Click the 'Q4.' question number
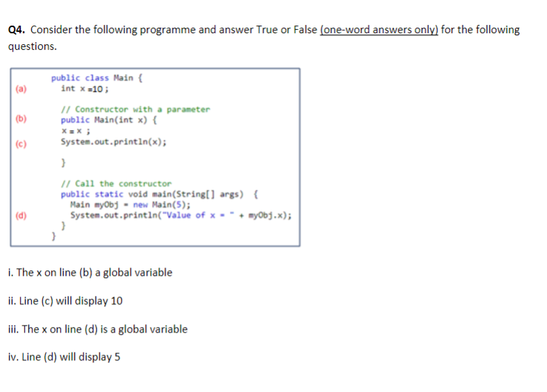The width and height of the screenshot is (547, 392). point(17,30)
